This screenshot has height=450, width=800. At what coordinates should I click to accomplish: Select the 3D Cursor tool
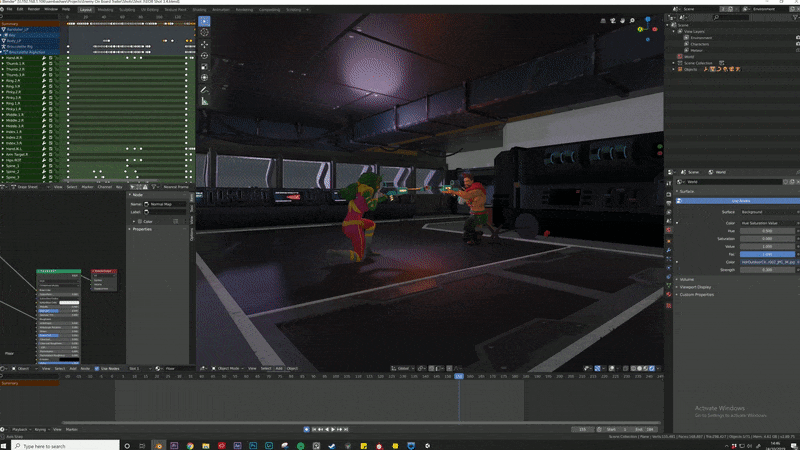(204, 32)
